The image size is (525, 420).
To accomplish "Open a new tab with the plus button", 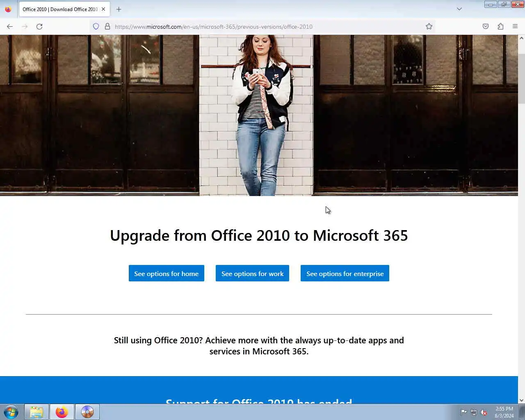I will tap(119, 9).
